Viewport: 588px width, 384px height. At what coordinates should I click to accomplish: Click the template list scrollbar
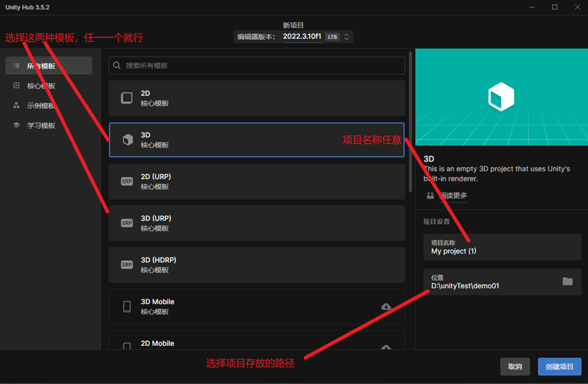410,122
